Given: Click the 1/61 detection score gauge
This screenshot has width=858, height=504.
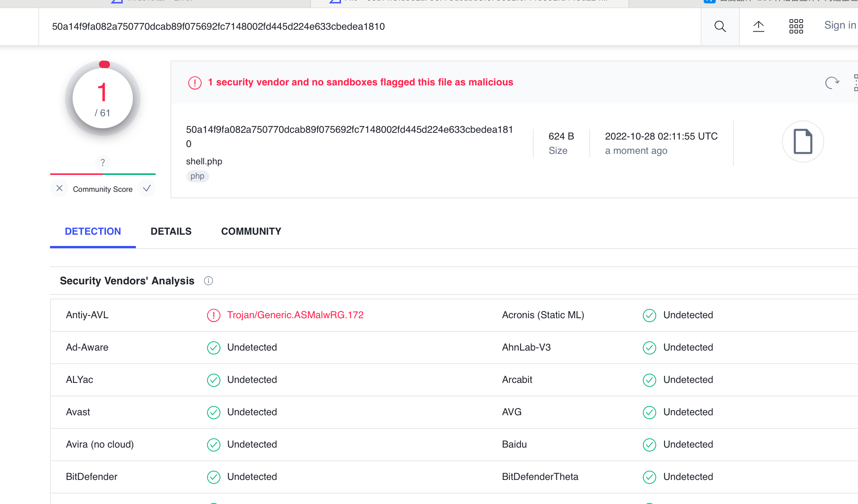Looking at the screenshot, I should click(103, 99).
